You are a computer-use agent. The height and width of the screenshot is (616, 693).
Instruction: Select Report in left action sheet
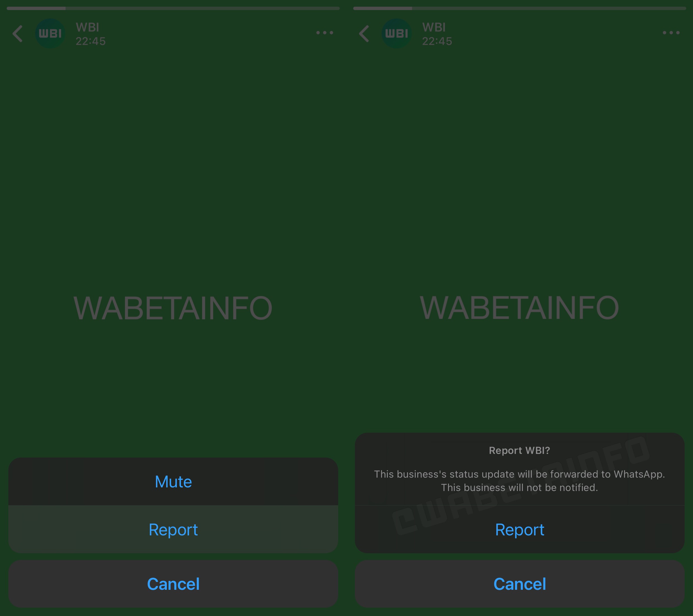click(x=173, y=530)
